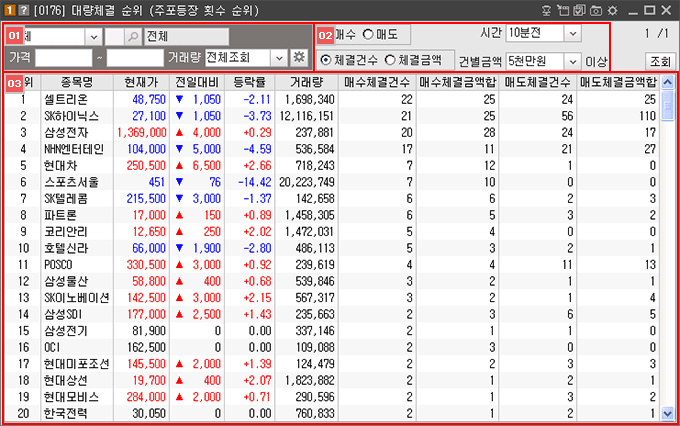Click the scrollbar down arrow
The image size is (680, 426).
pos(667,413)
